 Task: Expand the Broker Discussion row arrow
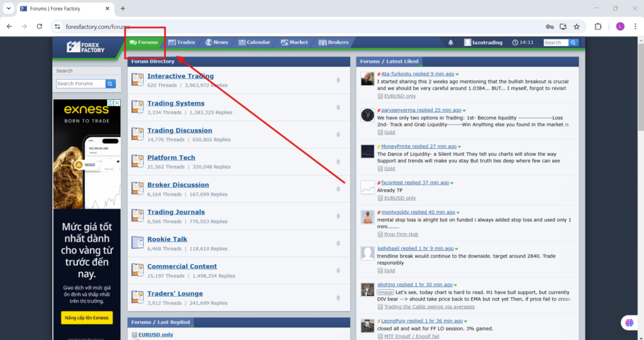(x=338, y=189)
